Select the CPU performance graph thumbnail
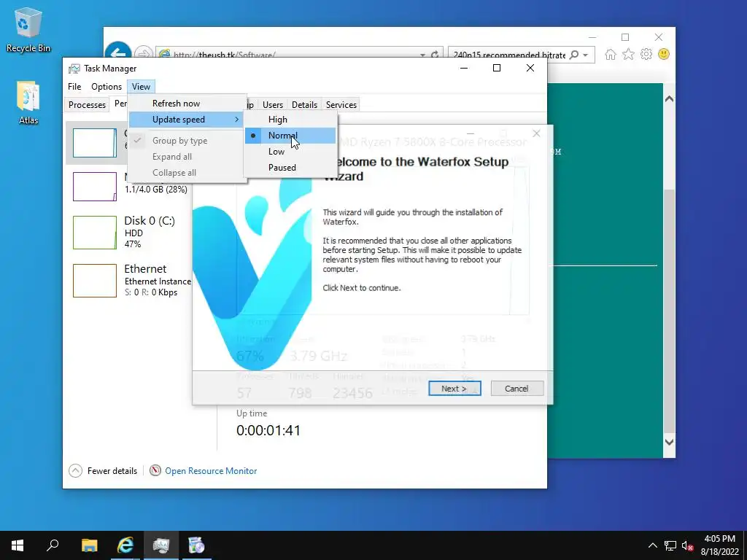This screenshot has width=747, height=560. click(94, 143)
